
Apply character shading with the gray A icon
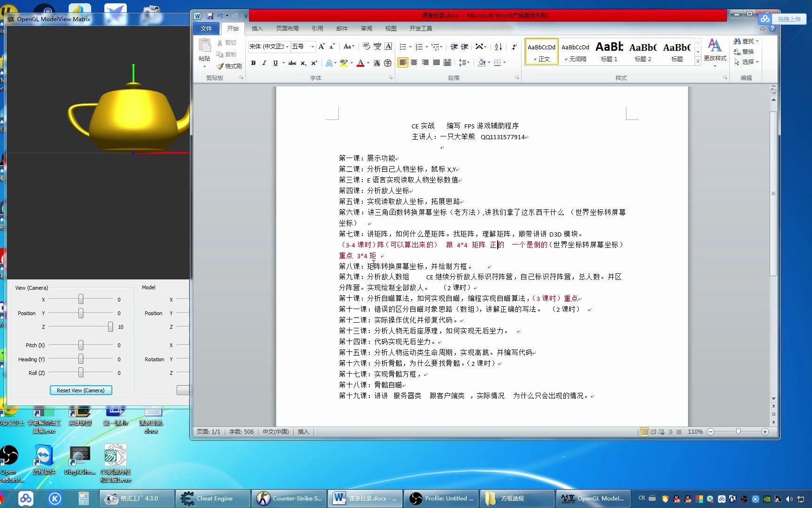click(377, 63)
